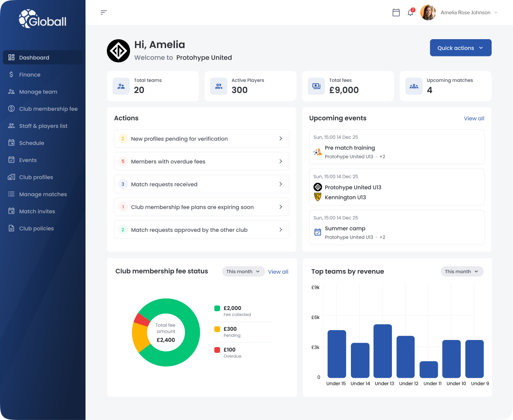Open Staff & players list
This screenshot has width=513, height=420.
43,125
